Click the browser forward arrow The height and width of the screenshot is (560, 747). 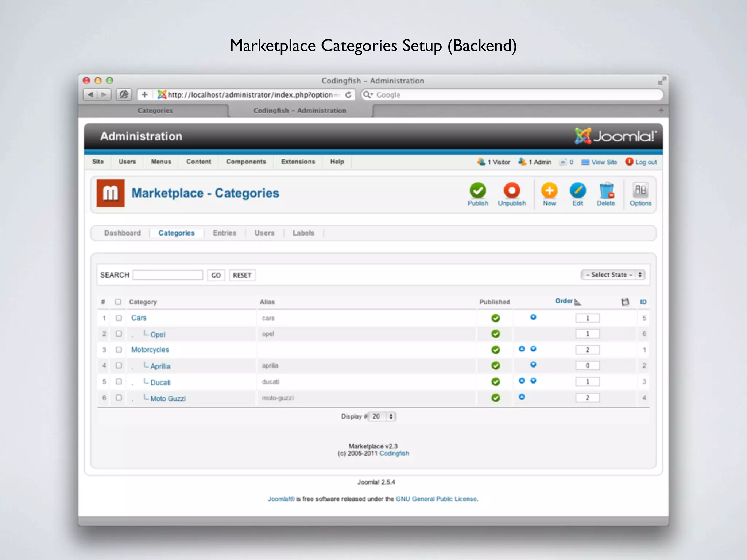point(104,95)
